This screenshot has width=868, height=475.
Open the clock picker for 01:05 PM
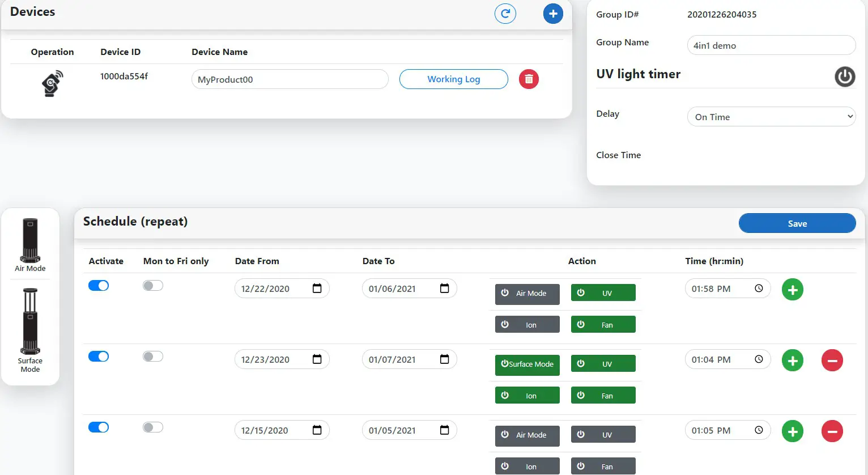[759, 430]
